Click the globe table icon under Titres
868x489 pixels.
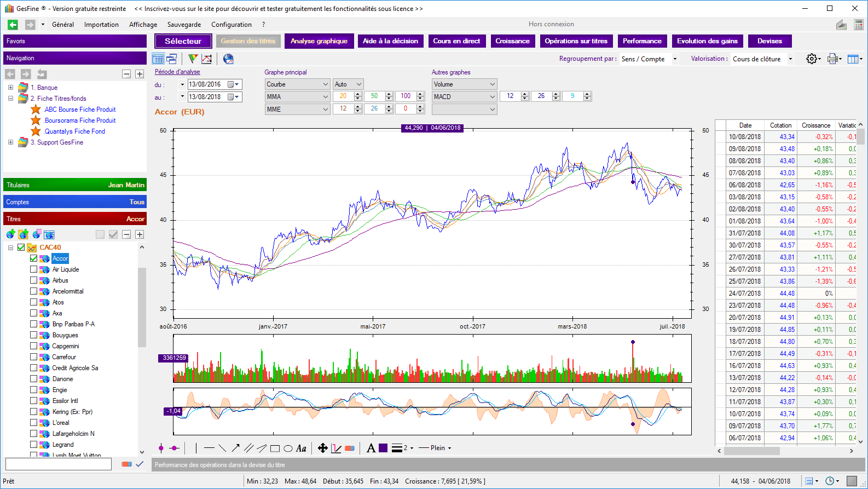[49, 234]
